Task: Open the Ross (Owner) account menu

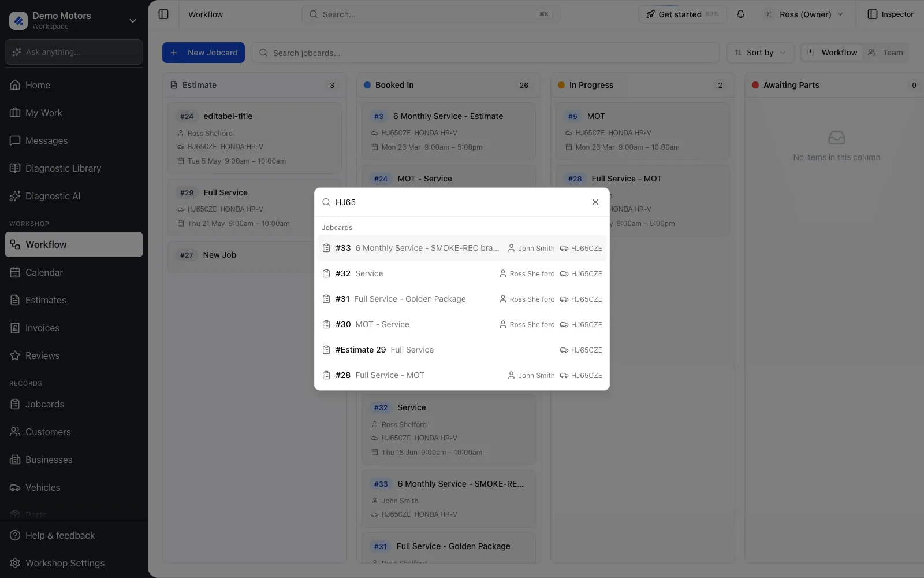Action: 804,14
